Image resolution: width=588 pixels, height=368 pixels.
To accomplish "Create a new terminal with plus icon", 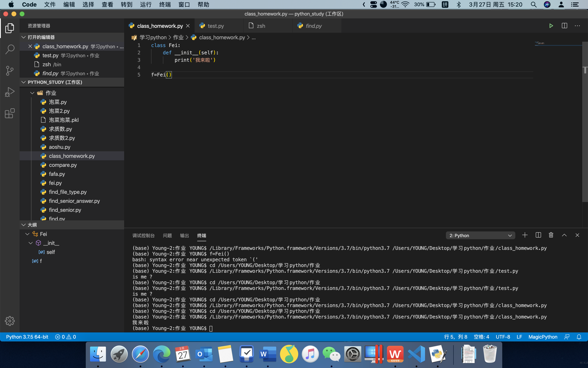I will 525,235.
